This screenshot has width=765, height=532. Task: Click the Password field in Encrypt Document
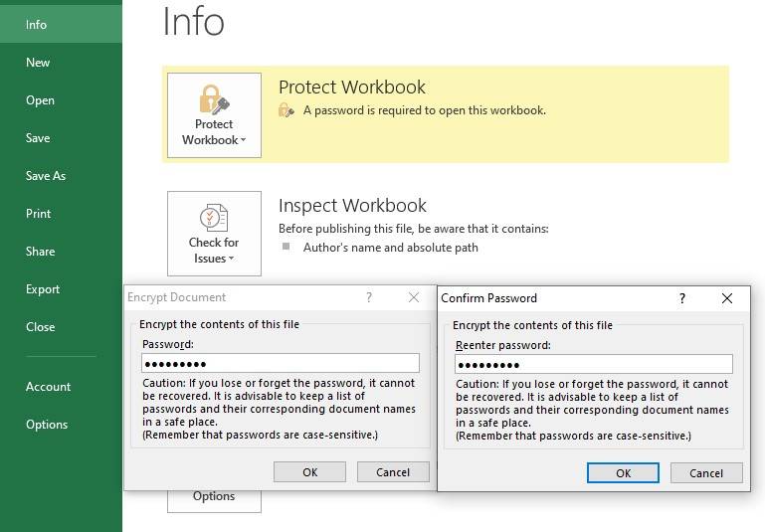tap(280, 364)
